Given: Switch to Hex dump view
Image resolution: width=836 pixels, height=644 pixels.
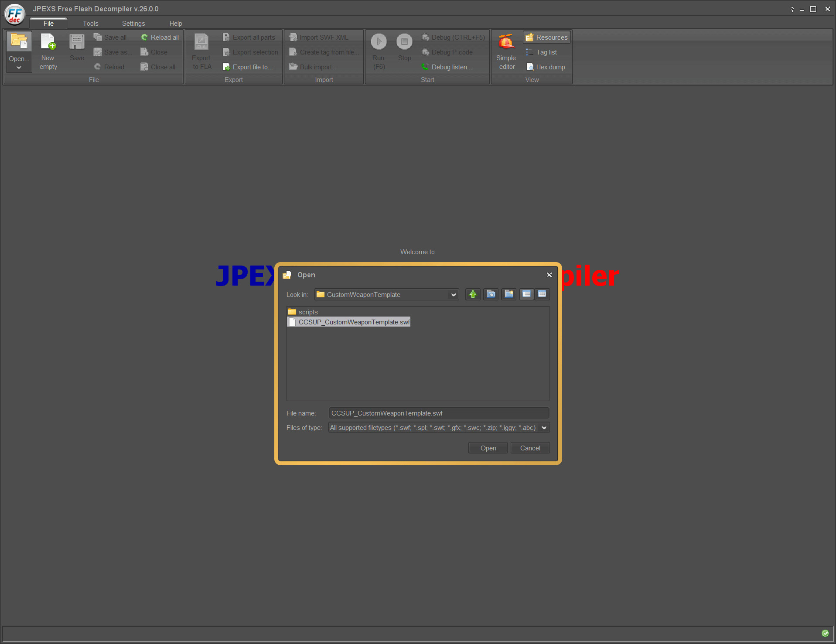Looking at the screenshot, I should tap(546, 67).
